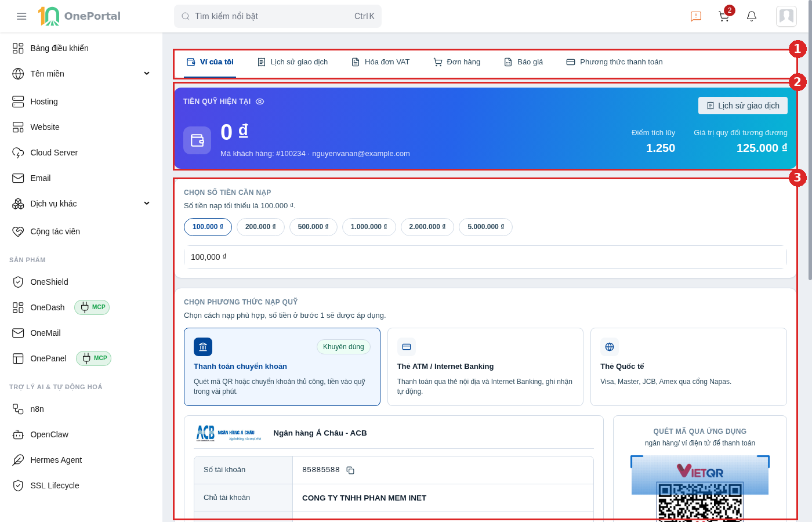
Task: Open the Báo giá tab
Action: (x=524, y=62)
